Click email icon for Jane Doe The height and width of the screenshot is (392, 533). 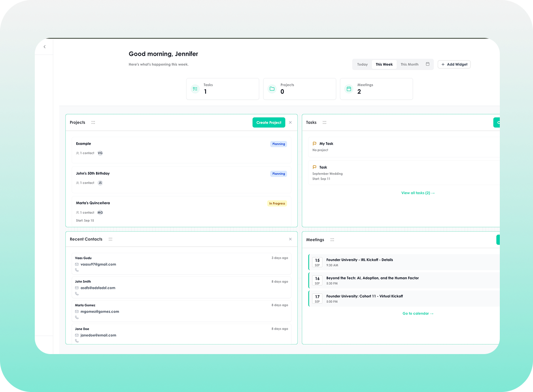coord(77,335)
